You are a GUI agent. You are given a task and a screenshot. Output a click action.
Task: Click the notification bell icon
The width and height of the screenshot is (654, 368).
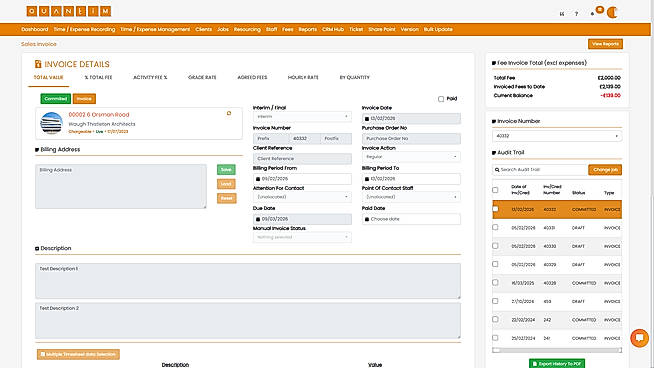coord(593,14)
